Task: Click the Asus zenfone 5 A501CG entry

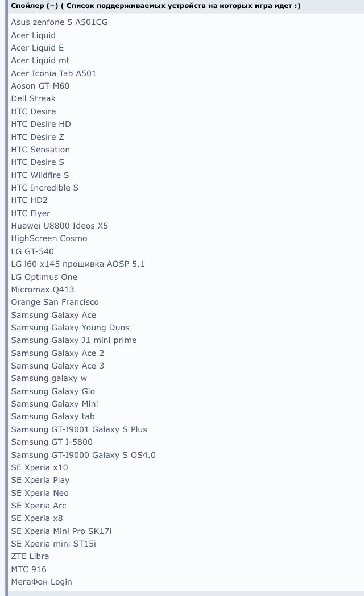Action: tap(59, 23)
